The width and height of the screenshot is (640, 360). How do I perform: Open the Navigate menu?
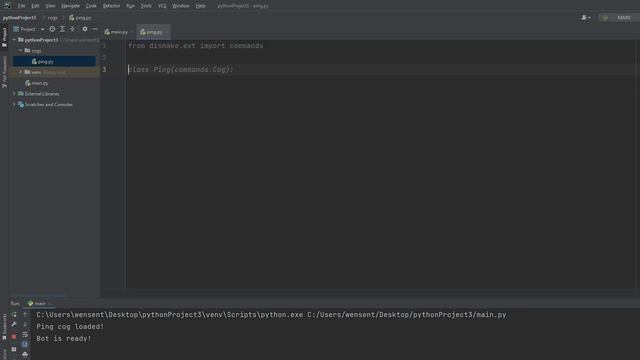coord(70,6)
